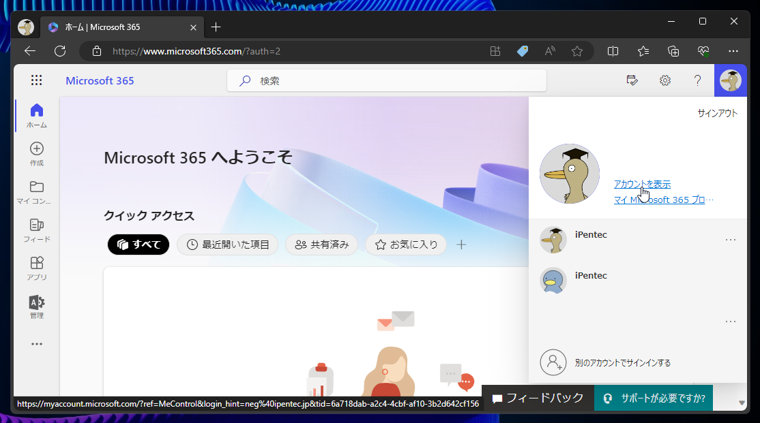Open a new browser tab
Image resolution: width=760 pixels, height=423 pixels.
pyautogui.click(x=216, y=27)
